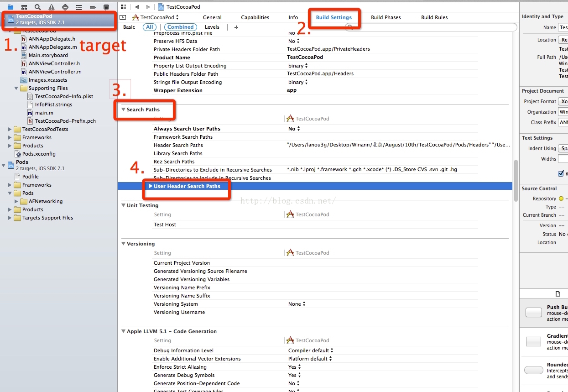Click the TestCocoaPod project icon in jump bar
Image resolution: width=568 pixels, height=392 pixels.
coord(161,7)
